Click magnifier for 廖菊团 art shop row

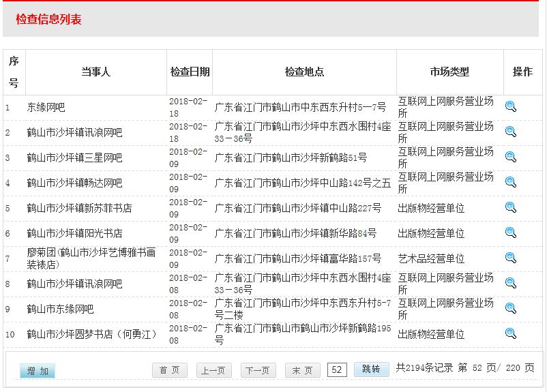(x=511, y=258)
